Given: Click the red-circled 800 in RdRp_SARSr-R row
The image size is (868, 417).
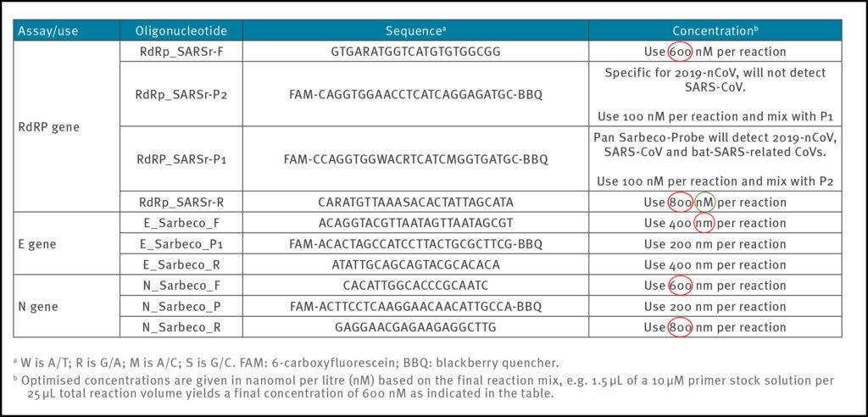Looking at the screenshot, I should (681, 203).
